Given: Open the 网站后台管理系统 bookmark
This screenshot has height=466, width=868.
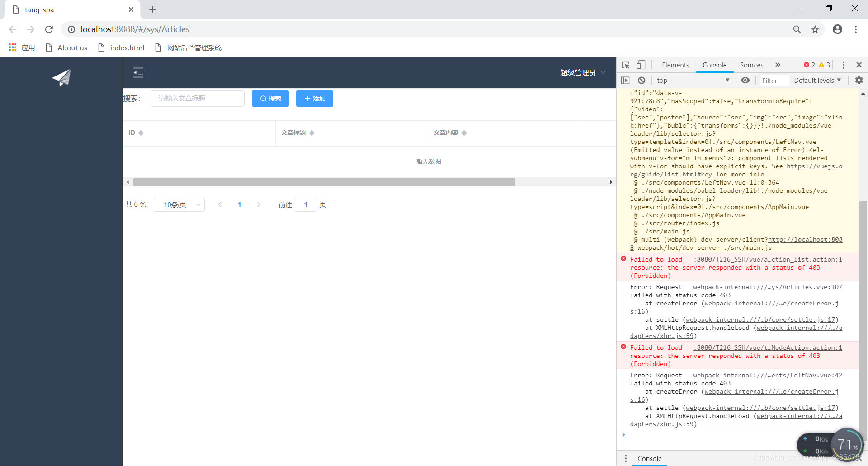Looking at the screenshot, I should 188,48.
